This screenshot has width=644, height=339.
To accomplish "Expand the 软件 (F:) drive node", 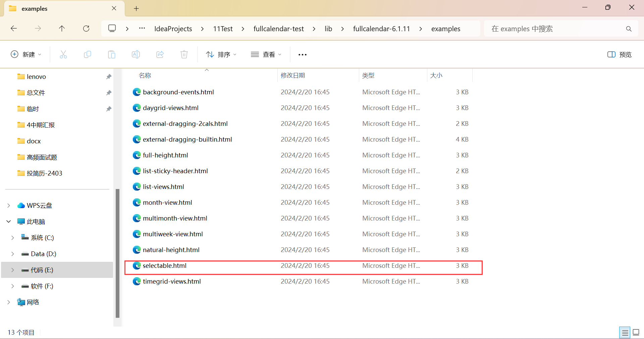I will pyautogui.click(x=13, y=286).
